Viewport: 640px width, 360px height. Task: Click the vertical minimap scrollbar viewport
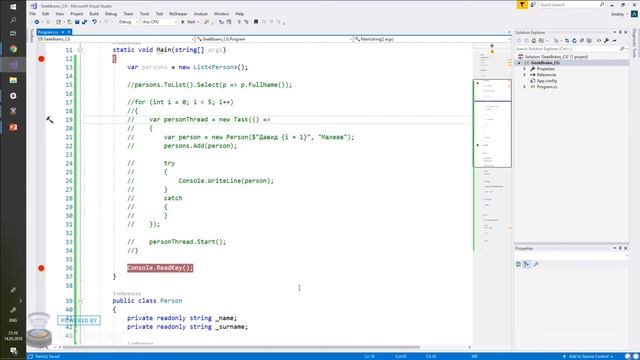pos(492,123)
